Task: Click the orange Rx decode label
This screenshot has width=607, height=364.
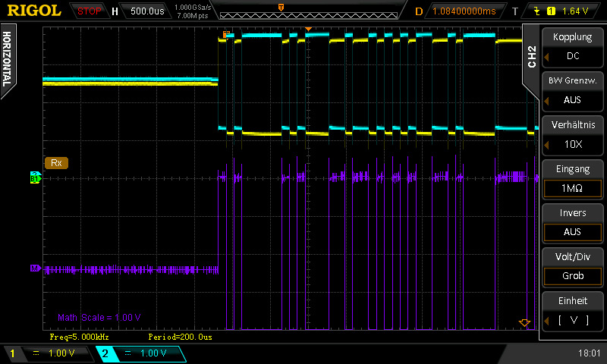Action: (x=56, y=162)
